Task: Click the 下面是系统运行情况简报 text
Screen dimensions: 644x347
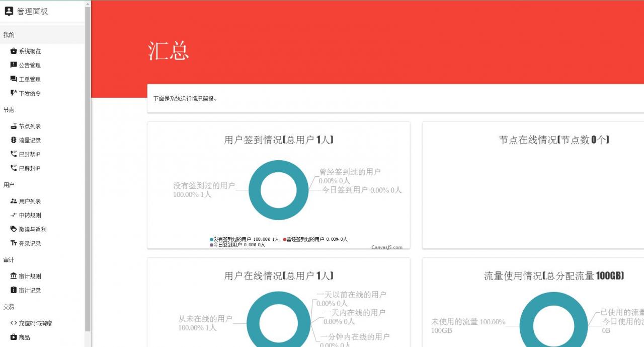Action: point(186,99)
